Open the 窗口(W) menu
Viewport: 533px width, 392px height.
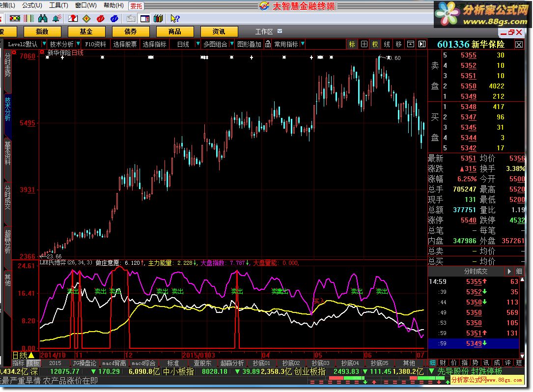85,5
